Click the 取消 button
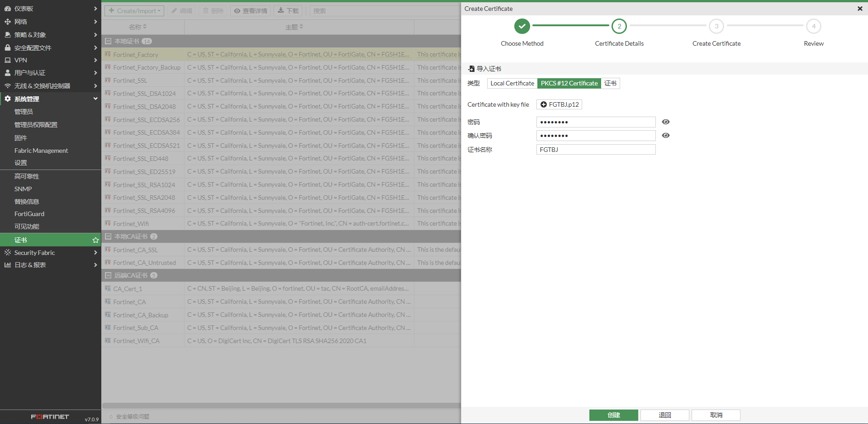 click(716, 415)
